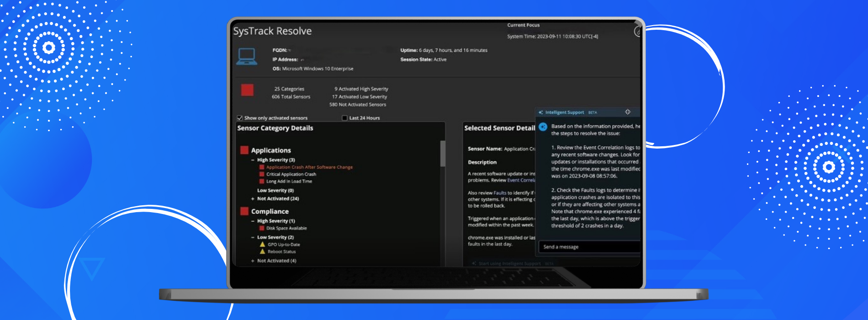Collapse Applications High Severity (3) group
This screenshot has height=320, width=868.
click(253, 160)
